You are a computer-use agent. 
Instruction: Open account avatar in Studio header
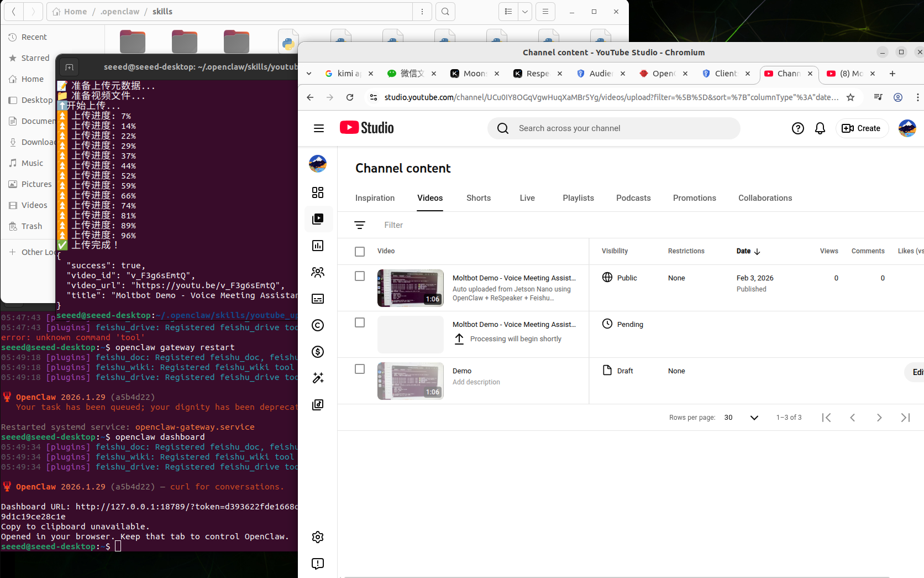pyautogui.click(x=907, y=128)
